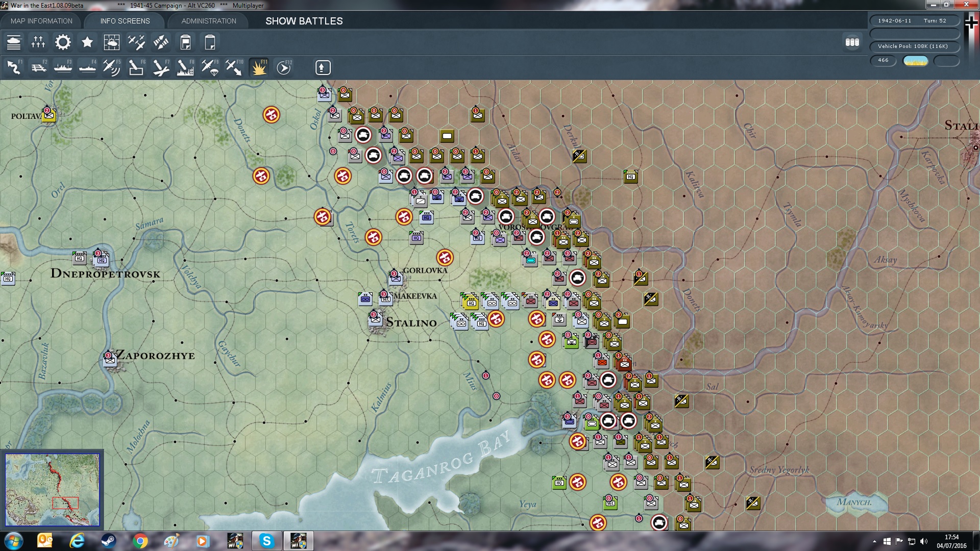Open the weather map icon screen
980x551 pixels.
click(x=112, y=42)
